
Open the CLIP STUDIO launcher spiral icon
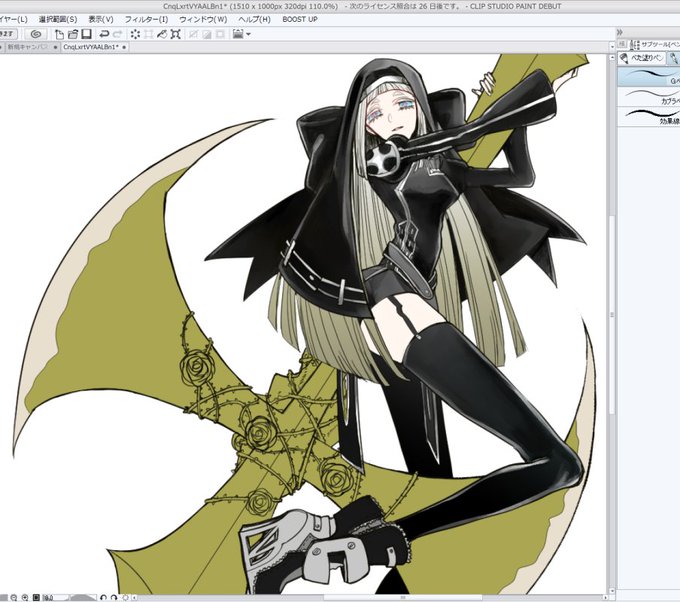[x=36, y=34]
